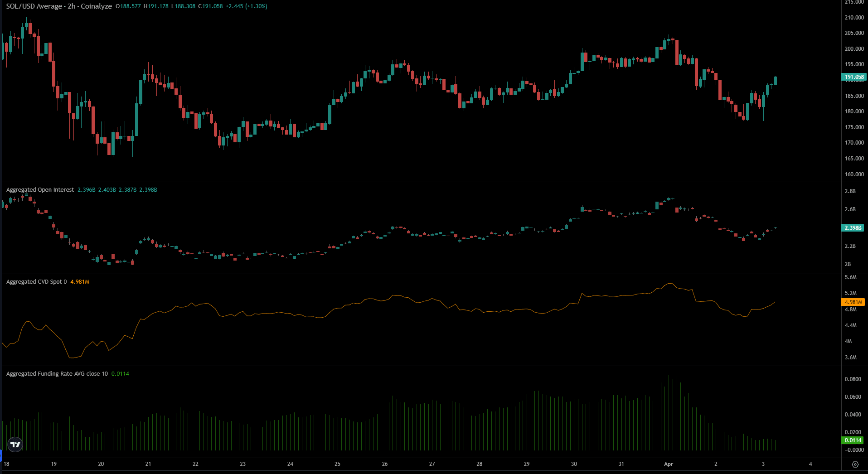Image resolution: width=868 pixels, height=474 pixels.
Task: Click the 170.000 price scale label
Action: pos(854,143)
